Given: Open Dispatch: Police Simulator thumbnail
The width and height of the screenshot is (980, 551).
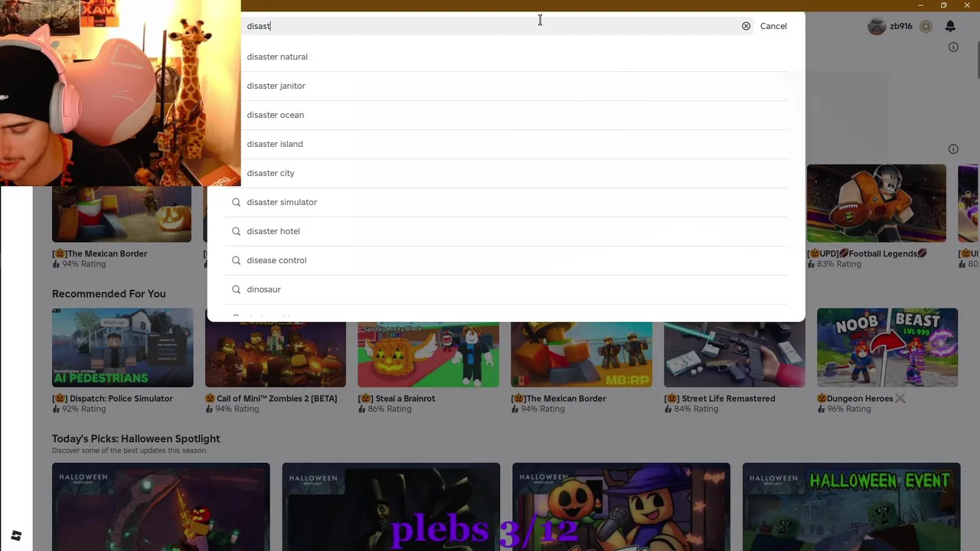Looking at the screenshot, I should point(122,347).
